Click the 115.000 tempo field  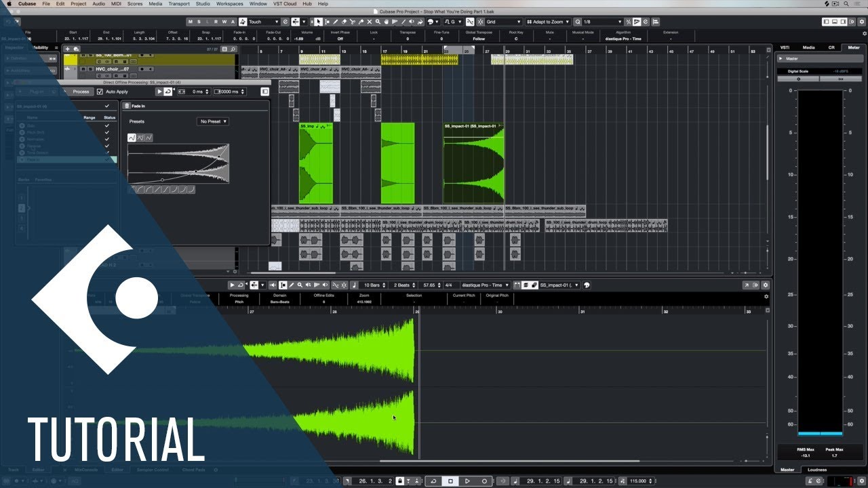638,481
